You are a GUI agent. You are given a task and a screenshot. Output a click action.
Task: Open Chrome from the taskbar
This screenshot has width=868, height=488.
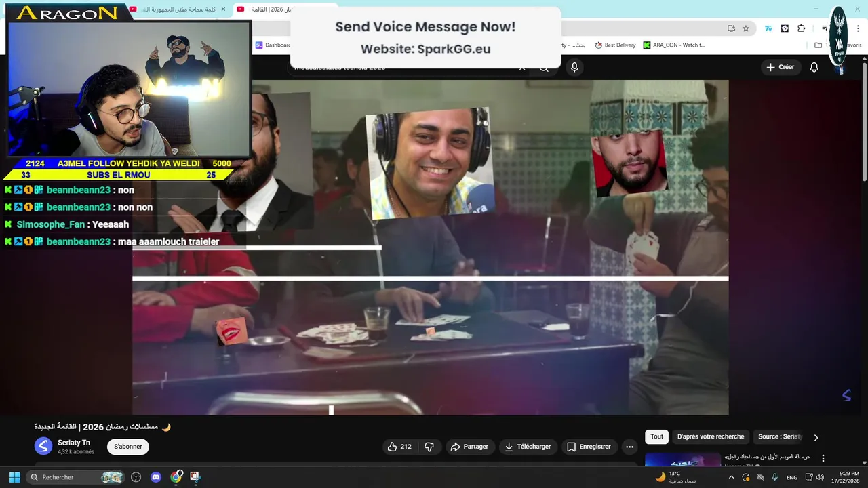[x=176, y=477]
